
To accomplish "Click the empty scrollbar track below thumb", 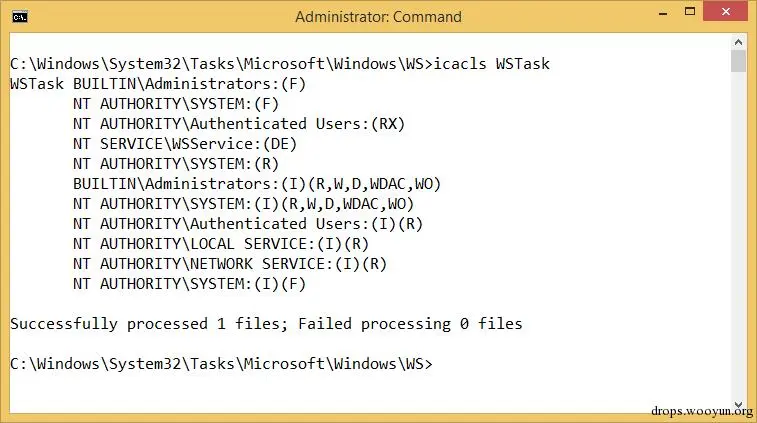I will 738,236.
